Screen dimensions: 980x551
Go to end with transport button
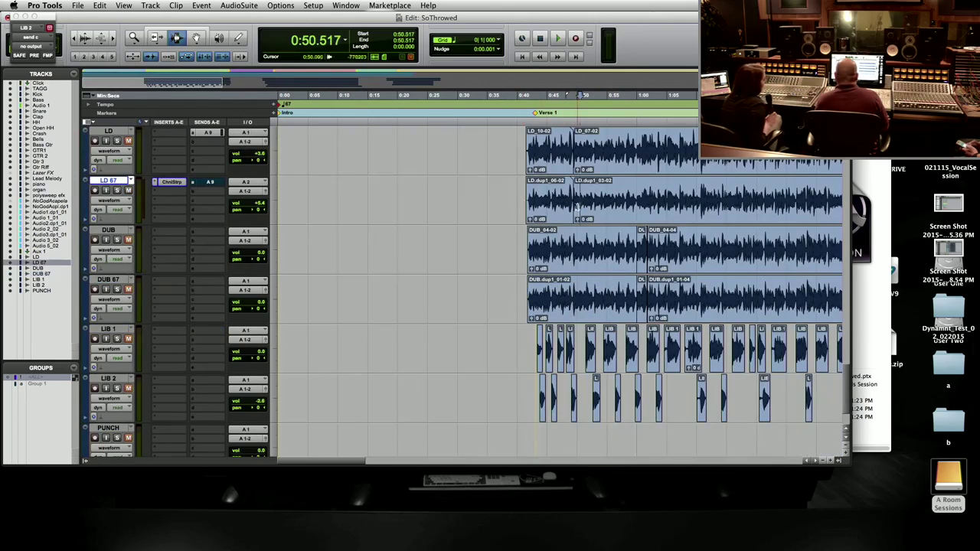(576, 57)
